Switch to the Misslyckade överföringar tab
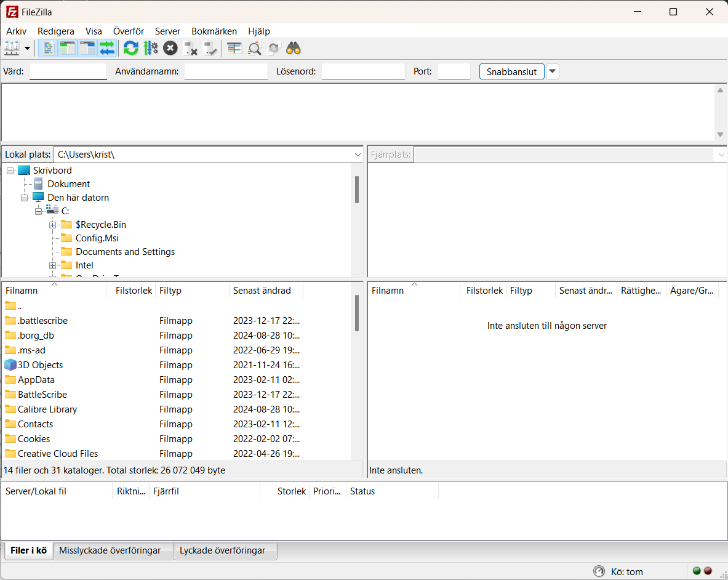The height and width of the screenshot is (580, 728). pos(113,550)
